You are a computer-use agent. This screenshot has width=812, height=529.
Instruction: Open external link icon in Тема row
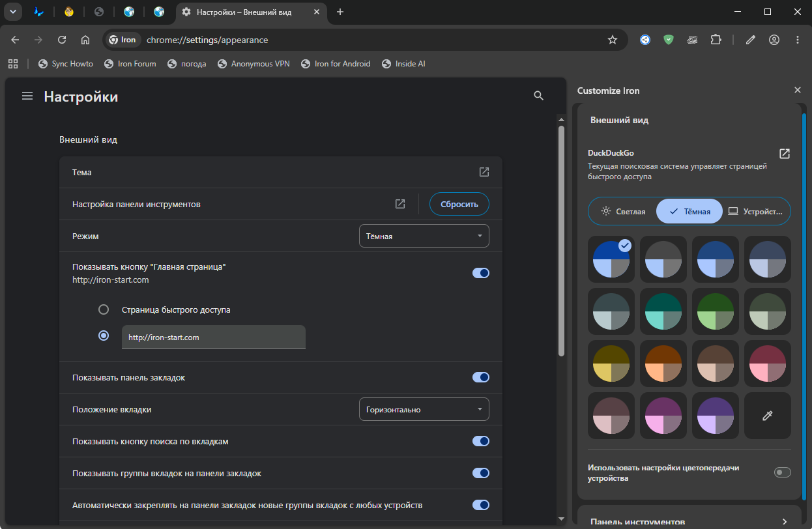[484, 172]
